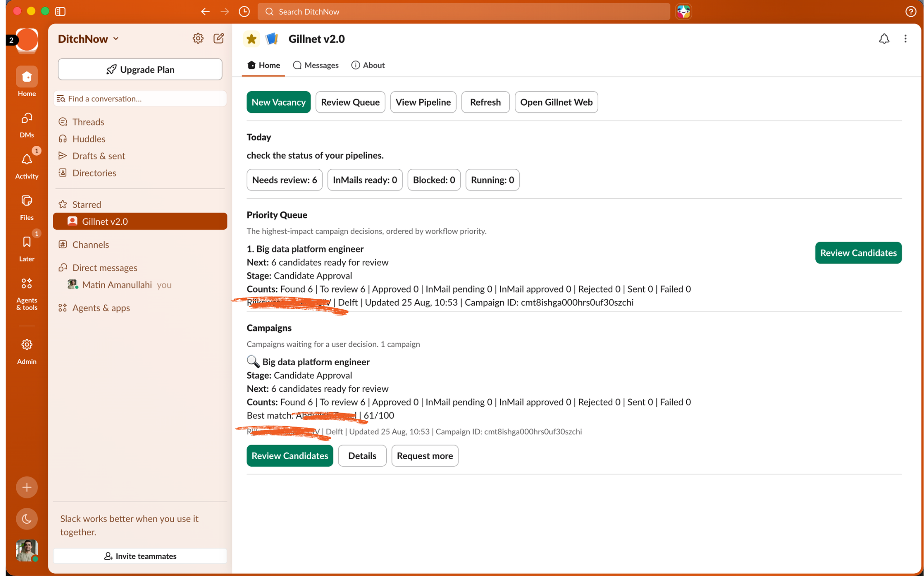Viewport: 924px width, 576px height.
Task: Go back with the left arrow
Action: pyautogui.click(x=205, y=11)
